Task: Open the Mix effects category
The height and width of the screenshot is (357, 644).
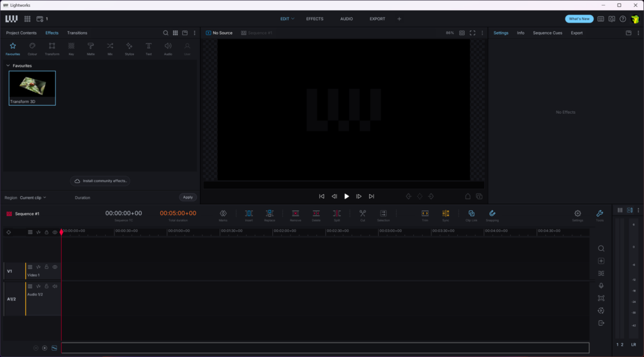Action: (x=110, y=48)
